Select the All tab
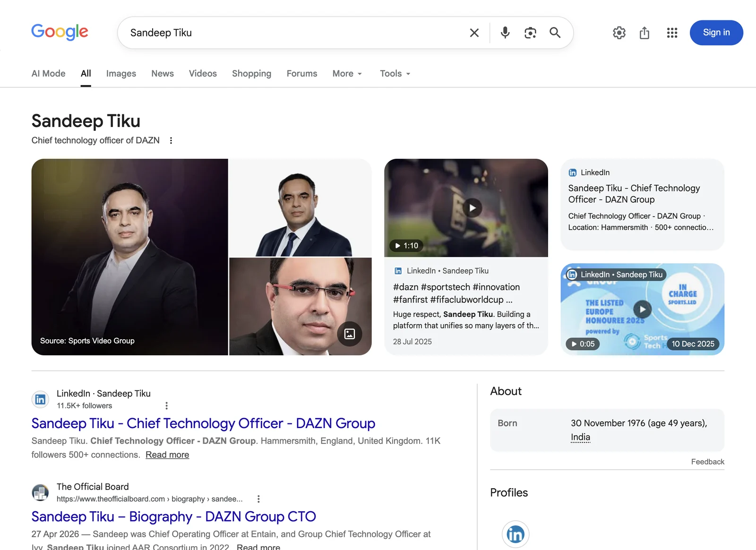The image size is (756, 550). point(86,73)
